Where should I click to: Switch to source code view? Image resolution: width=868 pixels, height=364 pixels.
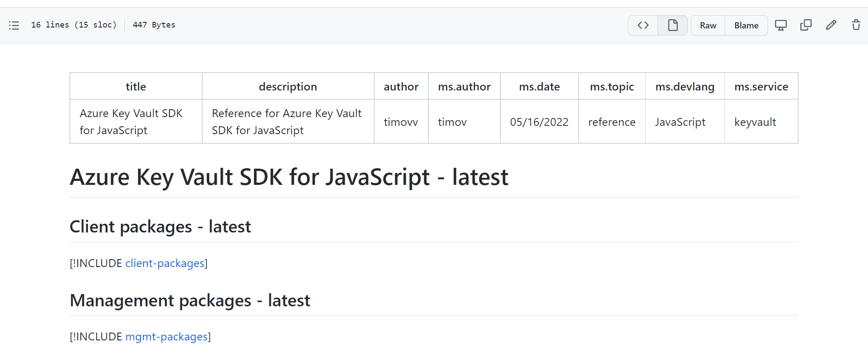(x=643, y=25)
